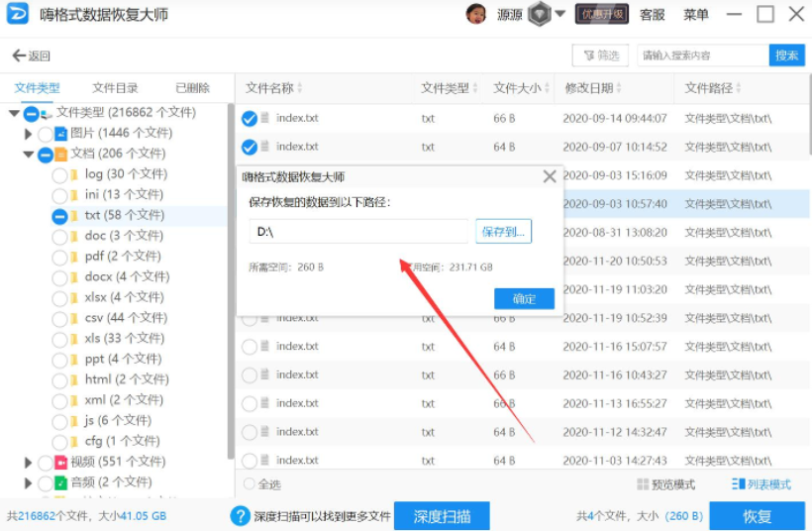812x531 pixels.
Task: Expand the 音频 tree node
Action: coord(29,482)
